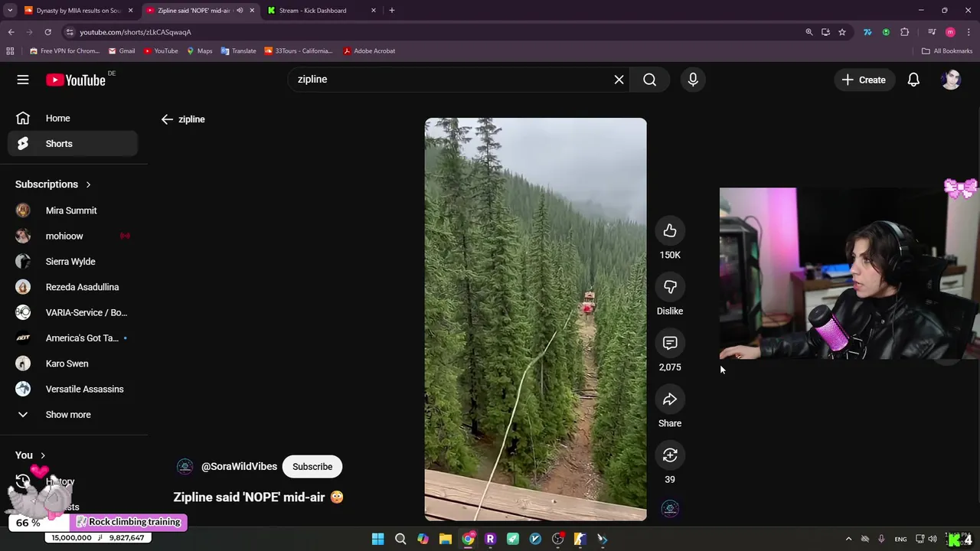Viewport: 980px width, 551px height.
Task: Open the YouTube guide hamburger menu
Action: [x=23, y=80]
